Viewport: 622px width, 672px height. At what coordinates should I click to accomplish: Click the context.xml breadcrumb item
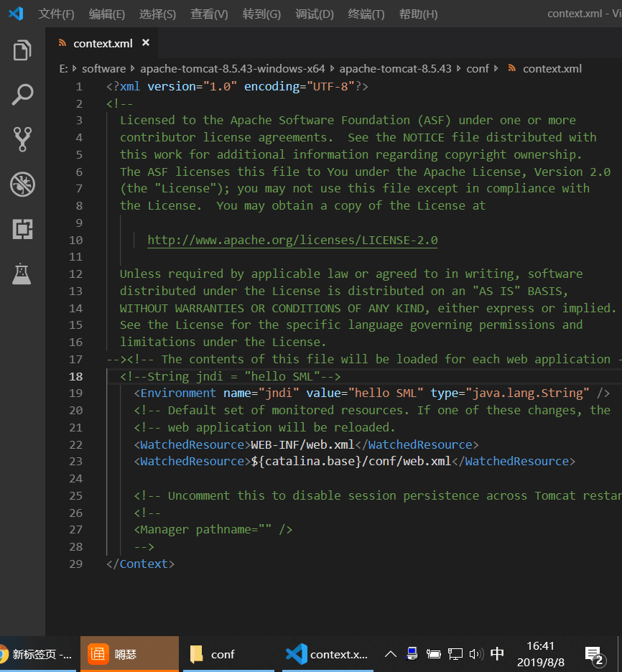(x=552, y=69)
